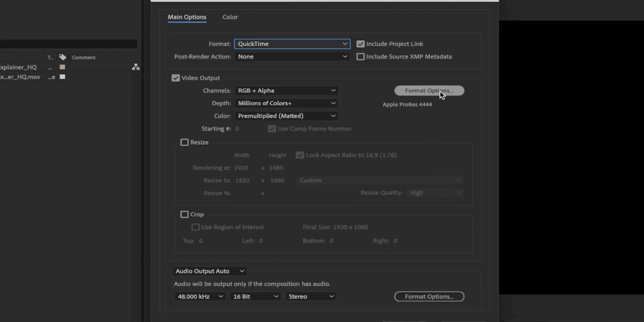The width and height of the screenshot is (644, 322).
Task: Open Color dropdown showing Premultiplied (Matted)
Action: [287, 116]
